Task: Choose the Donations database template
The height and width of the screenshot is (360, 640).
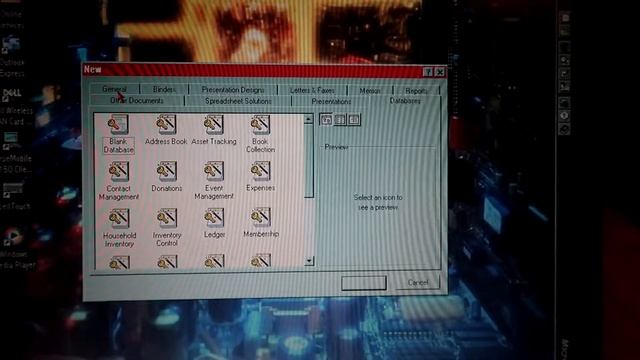Action: pos(167,177)
